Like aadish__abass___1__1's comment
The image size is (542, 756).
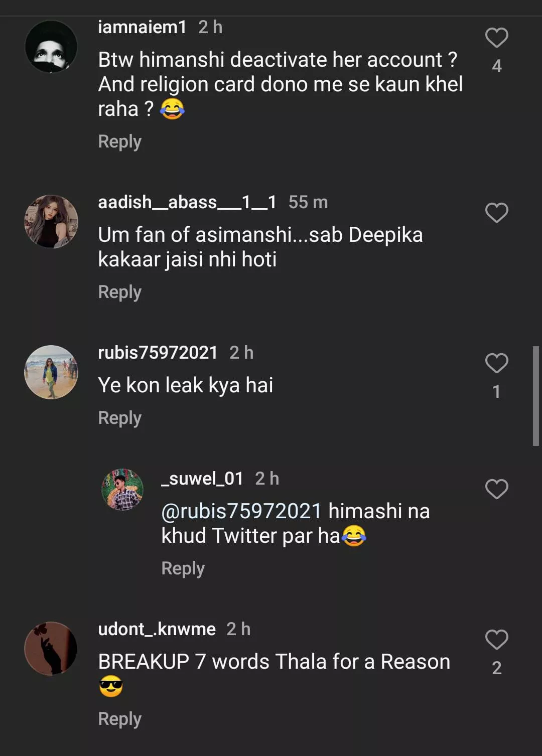[496, 213]
